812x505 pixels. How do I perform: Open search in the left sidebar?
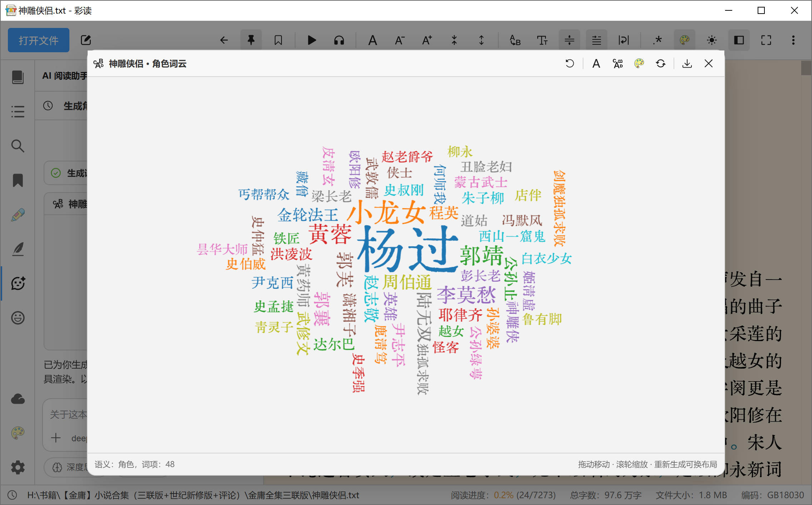pos(18,146)
